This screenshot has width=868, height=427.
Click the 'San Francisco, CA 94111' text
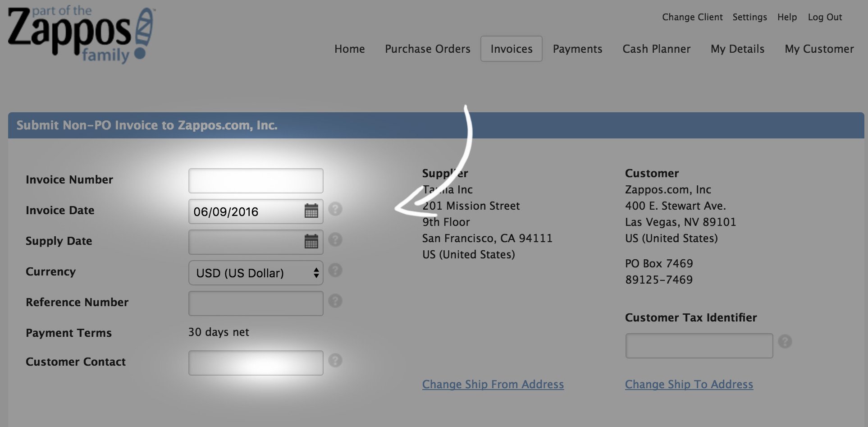tap(487, 238)
